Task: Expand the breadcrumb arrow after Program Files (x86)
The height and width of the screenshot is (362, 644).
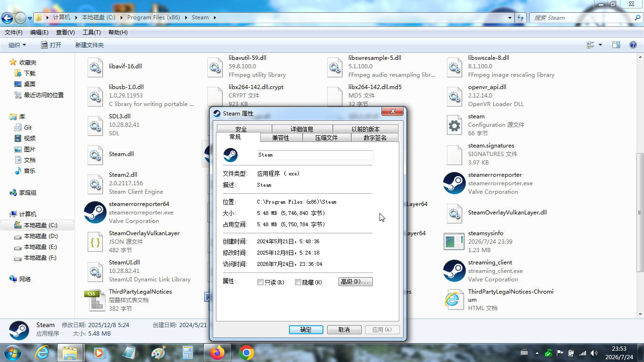Action: point(185,17)
